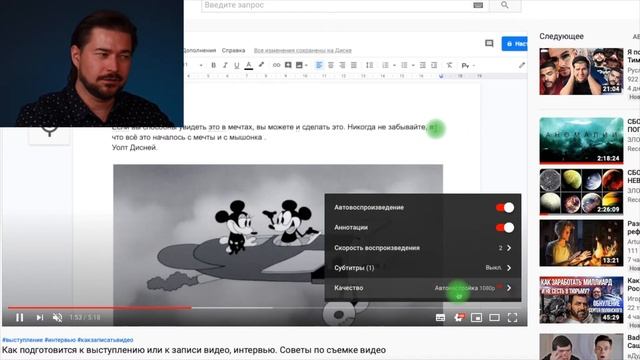The height and width of the screenshot is (360, 640).
Task: Add a comment from toolbar
Action: pyautogui.click(x=288, y=65)
